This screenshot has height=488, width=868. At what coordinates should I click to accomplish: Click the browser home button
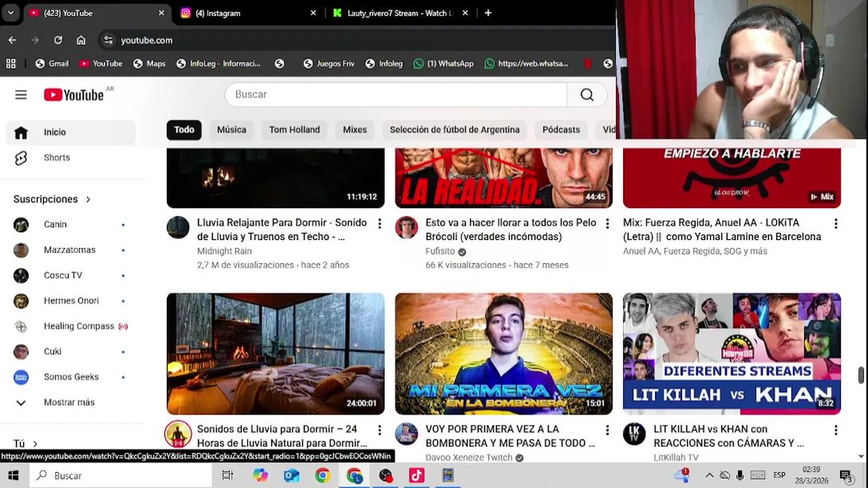click(x=81, y=40)
